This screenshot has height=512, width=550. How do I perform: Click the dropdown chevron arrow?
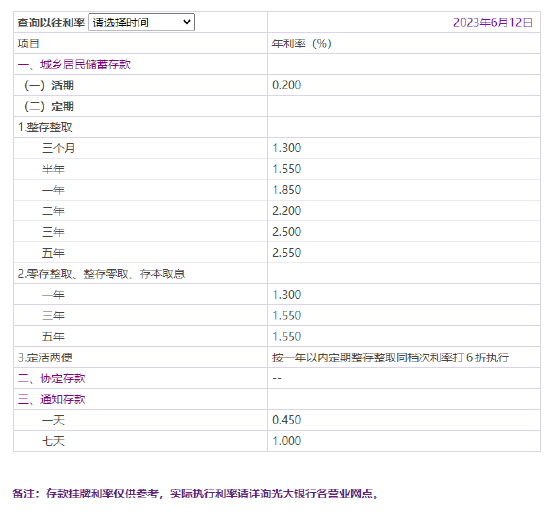point(187,22)
